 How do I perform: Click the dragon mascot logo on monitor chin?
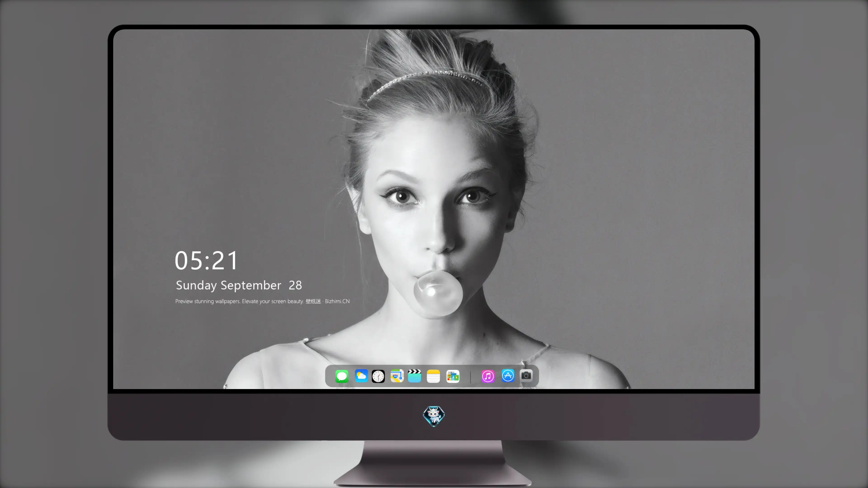434,416
